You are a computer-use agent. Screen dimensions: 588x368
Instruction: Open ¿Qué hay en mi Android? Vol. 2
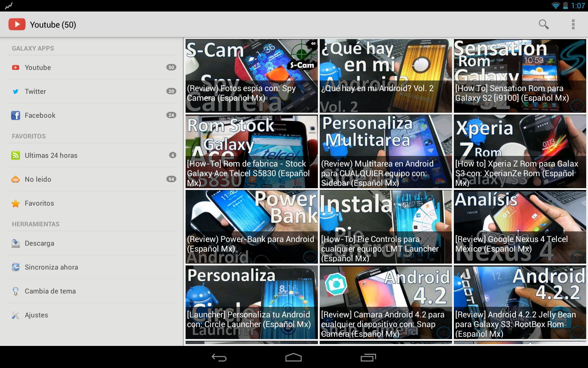click(x=386, y=76)
